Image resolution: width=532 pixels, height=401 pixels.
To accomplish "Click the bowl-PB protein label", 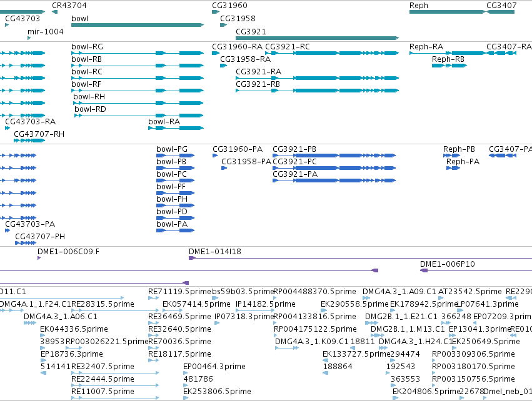I will [171, 162].
